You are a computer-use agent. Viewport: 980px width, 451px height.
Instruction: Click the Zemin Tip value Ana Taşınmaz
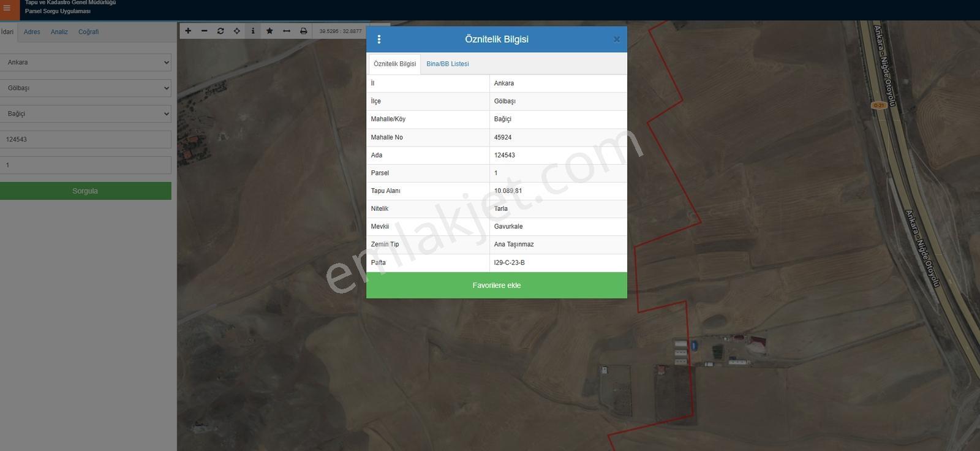click(514, 244)
